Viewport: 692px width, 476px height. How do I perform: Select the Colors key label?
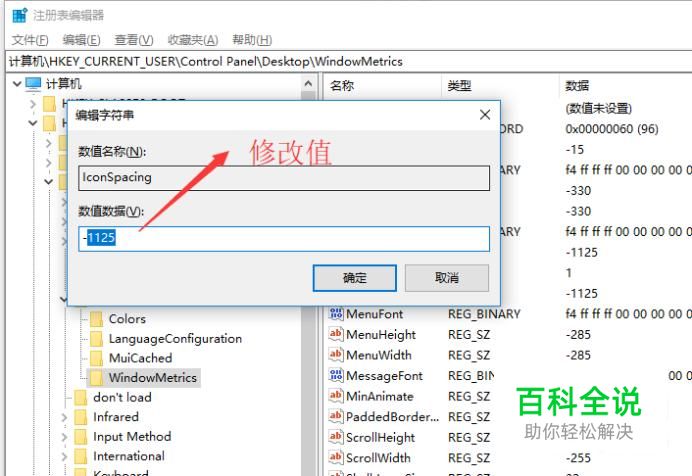pyautogui.click(x=127, y=319)
